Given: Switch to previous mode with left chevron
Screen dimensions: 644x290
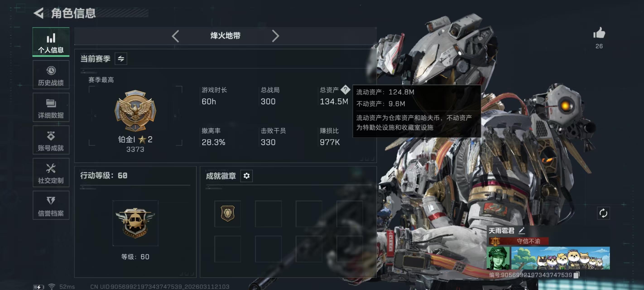Looking at the screenshot, I should (x=175, y=36).
